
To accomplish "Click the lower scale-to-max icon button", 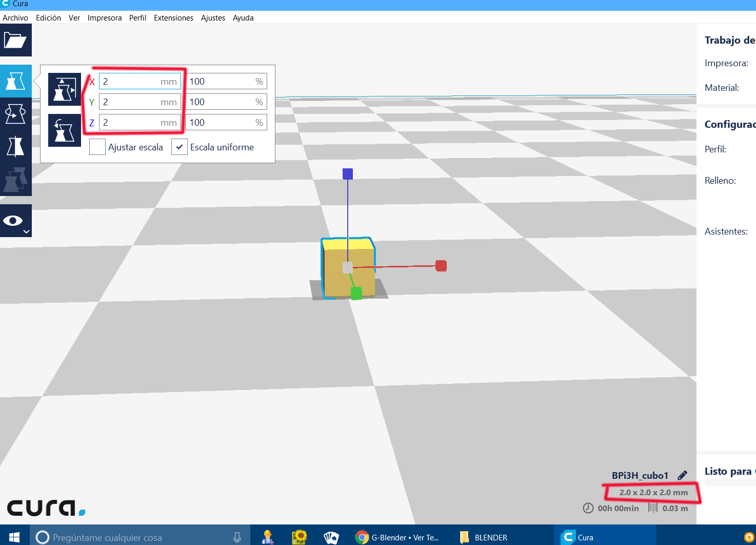I will tap(65, 130).
